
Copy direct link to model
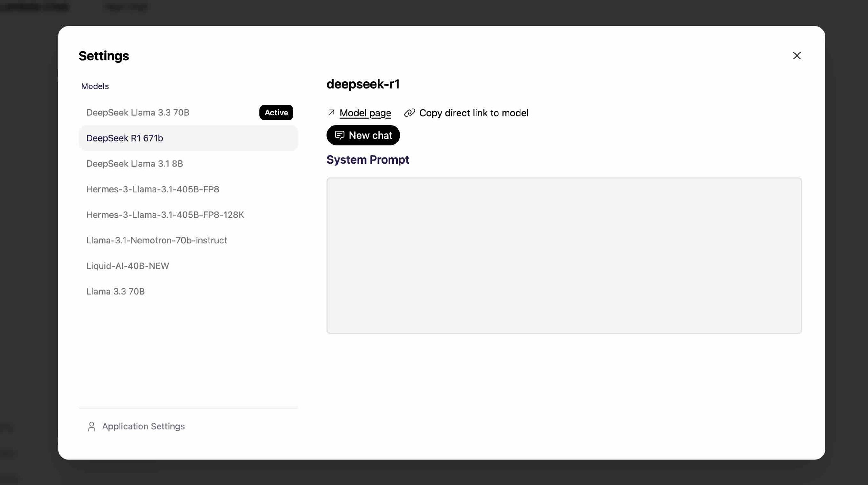click(474, 113)
